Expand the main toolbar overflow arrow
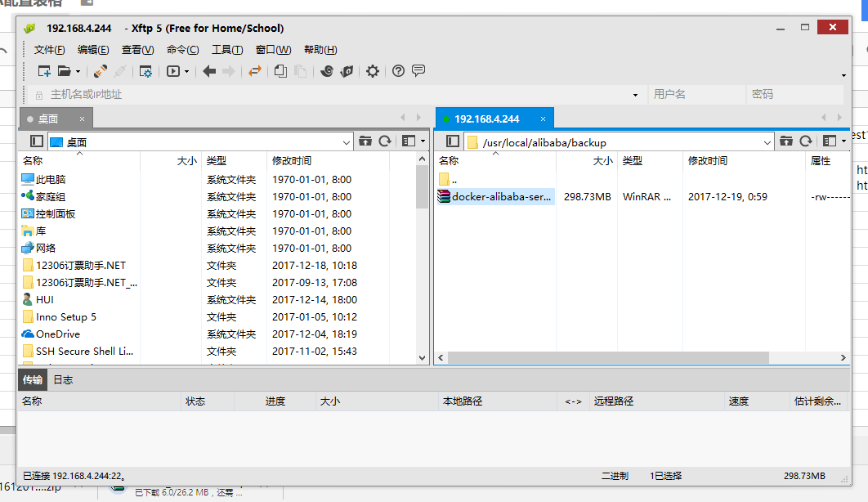The height and width of the screenshot is (502, 868). (843, 75)
